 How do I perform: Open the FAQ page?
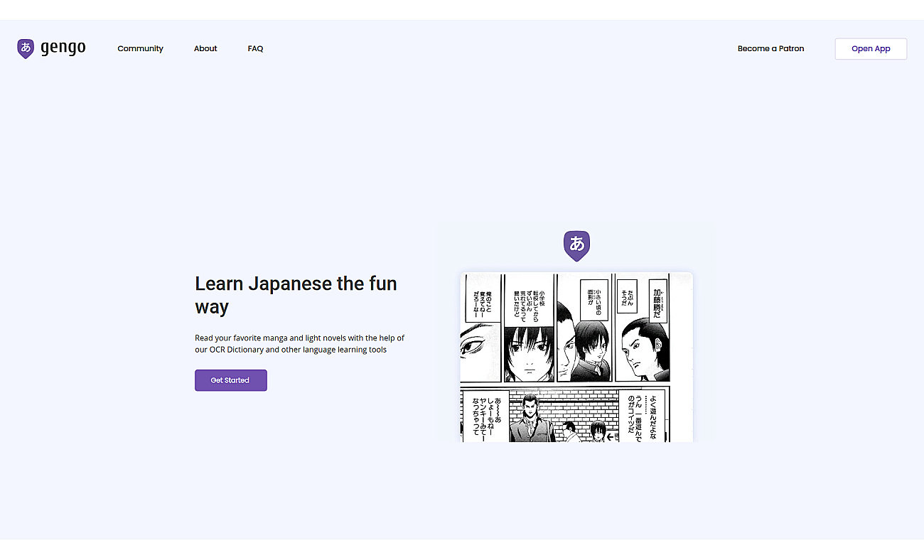[x=255, y=48]
